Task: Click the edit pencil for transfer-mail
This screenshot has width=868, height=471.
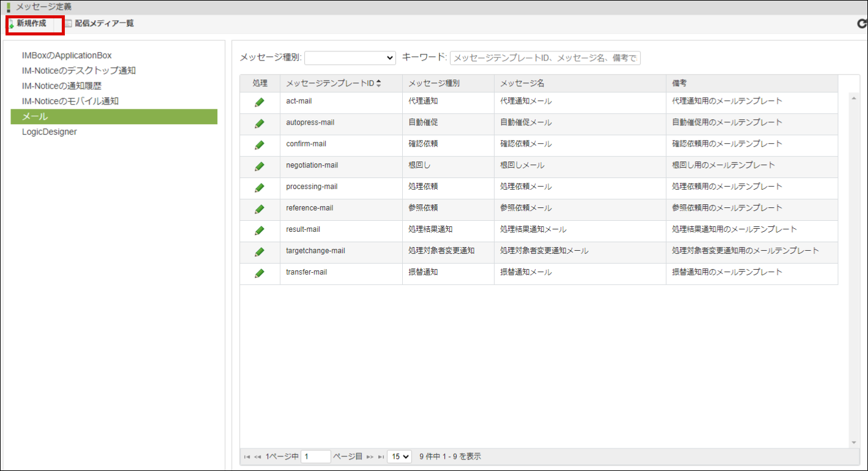Action: tap(260, 273)
